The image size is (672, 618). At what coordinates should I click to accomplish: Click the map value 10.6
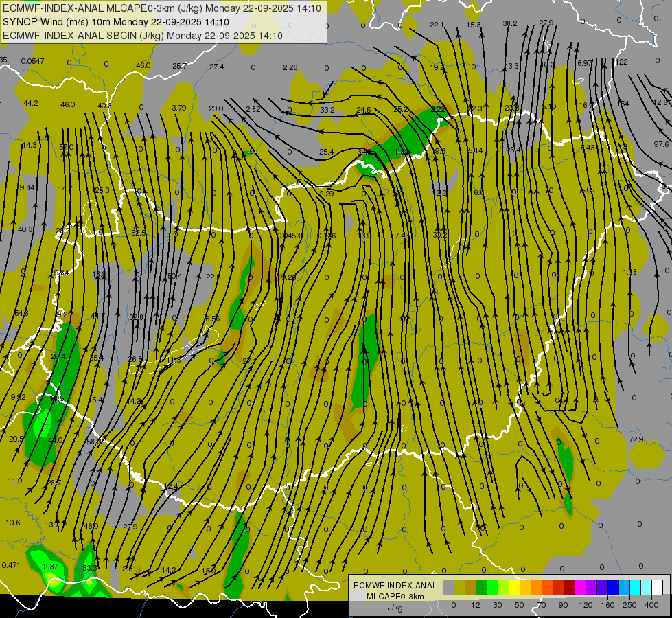(x=13, y=523)
